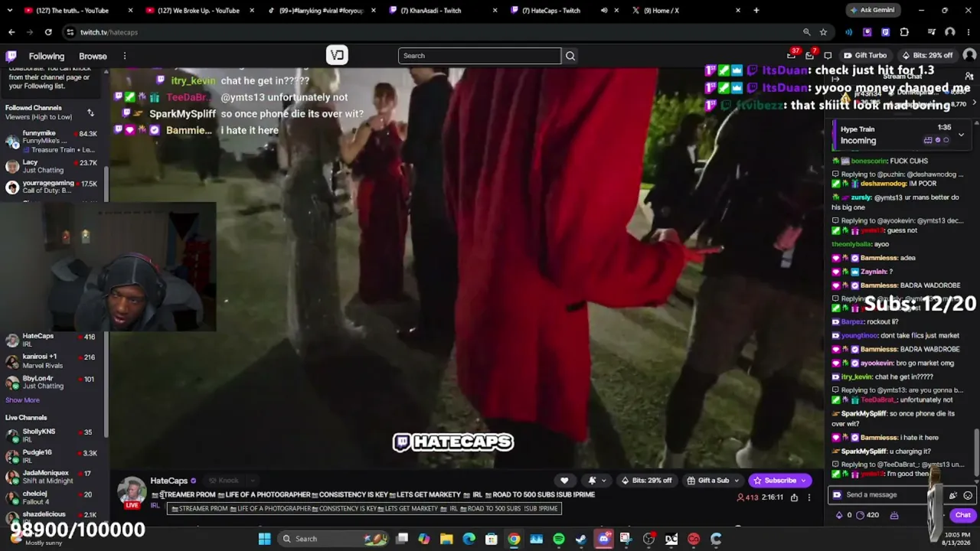The height and width of the screenshot is (551, 980).
Task: Open the Twitch home logo
Action: tap(11, 56)
